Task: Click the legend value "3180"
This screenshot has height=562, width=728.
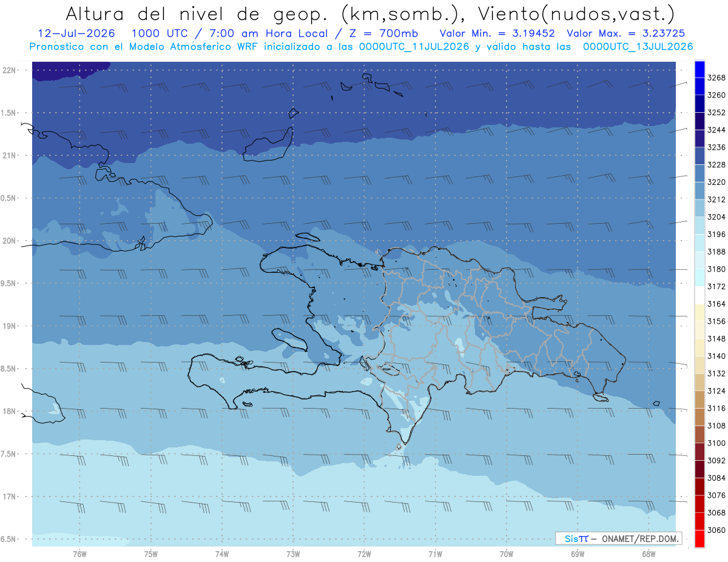Action: 716,269
